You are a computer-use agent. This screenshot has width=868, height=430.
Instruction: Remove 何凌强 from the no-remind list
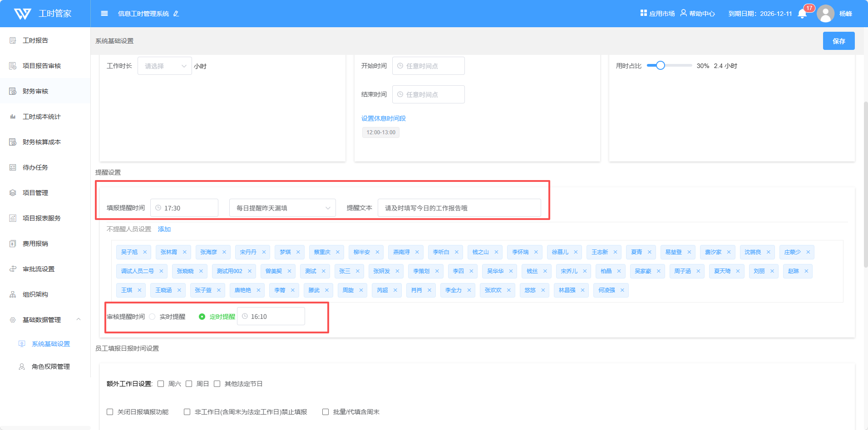(622, 290)
